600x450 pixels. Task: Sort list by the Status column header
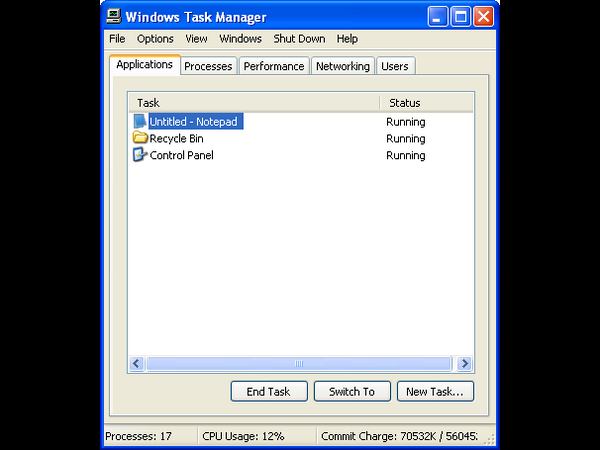pyautogui.click(x=425, y=103)
